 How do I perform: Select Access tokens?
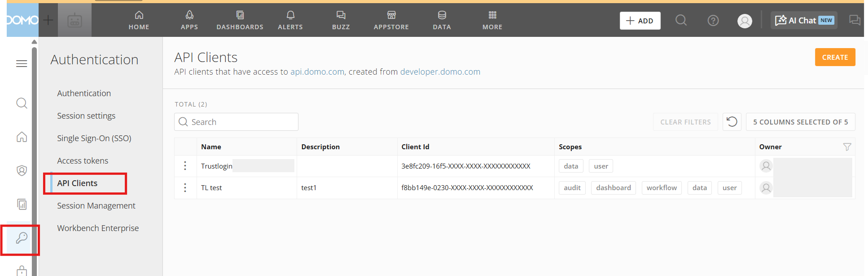(83, 160)
